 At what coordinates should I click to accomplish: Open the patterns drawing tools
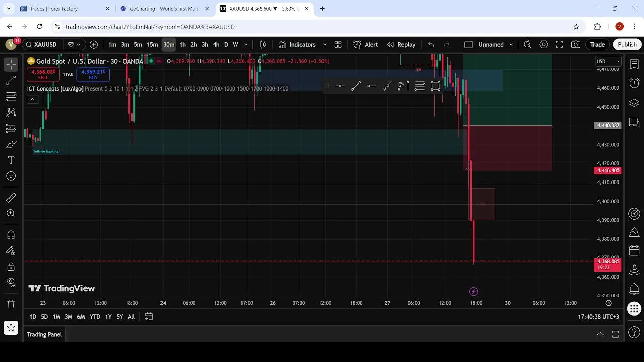point(11,113)
